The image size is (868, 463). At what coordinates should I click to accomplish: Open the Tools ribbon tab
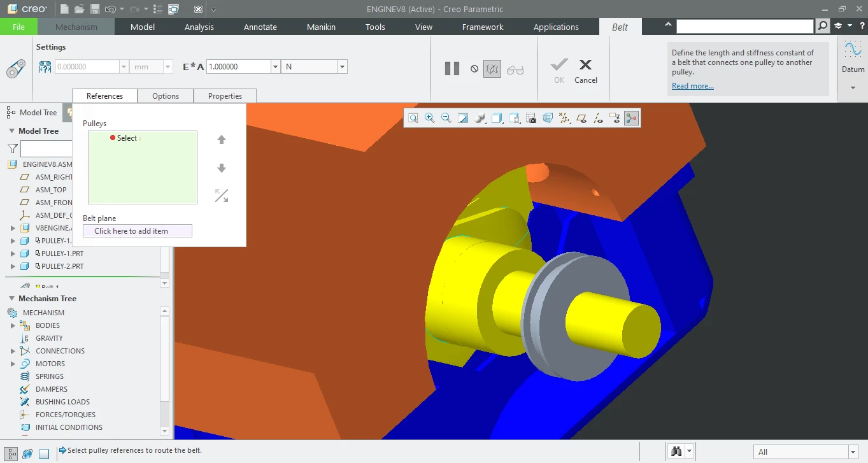click(375, 27)
